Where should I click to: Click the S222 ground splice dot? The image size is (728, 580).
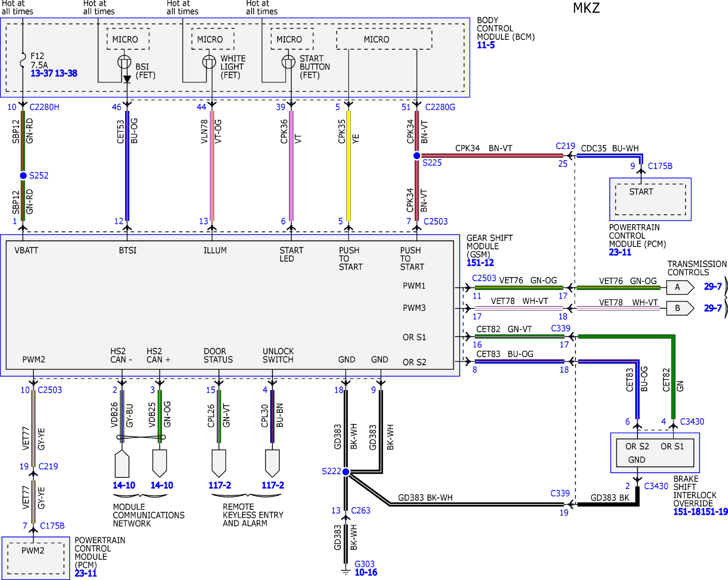(346, 472)
